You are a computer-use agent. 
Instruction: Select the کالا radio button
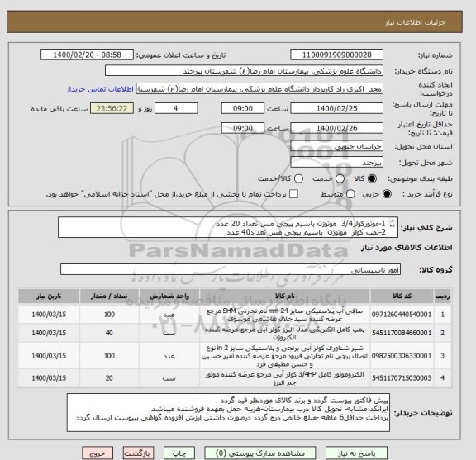(372, 178)
